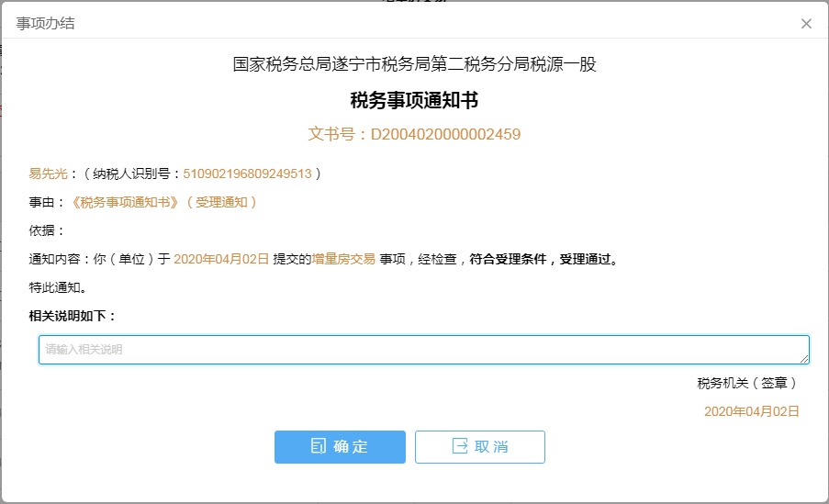
Task: Focus the 请输入相关说明 text area
Action: (x=423, y=350)
